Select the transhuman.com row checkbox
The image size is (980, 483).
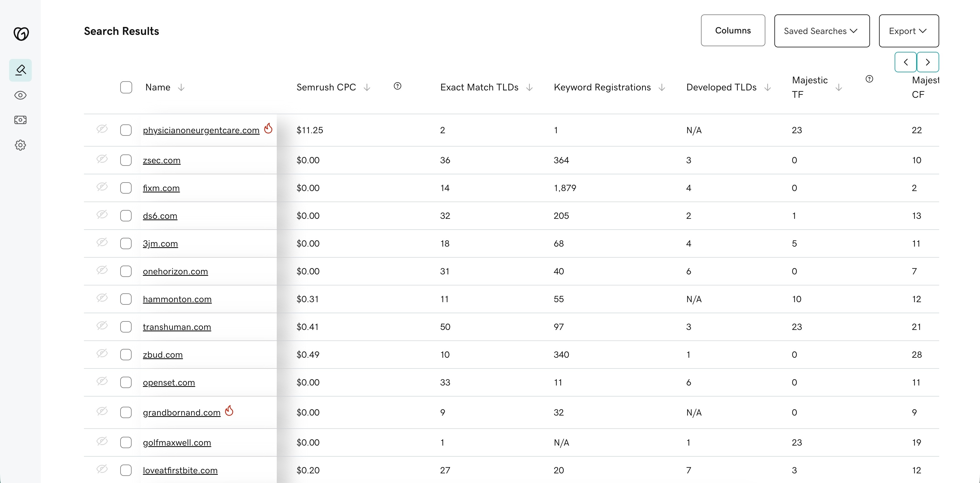(126, 327)
